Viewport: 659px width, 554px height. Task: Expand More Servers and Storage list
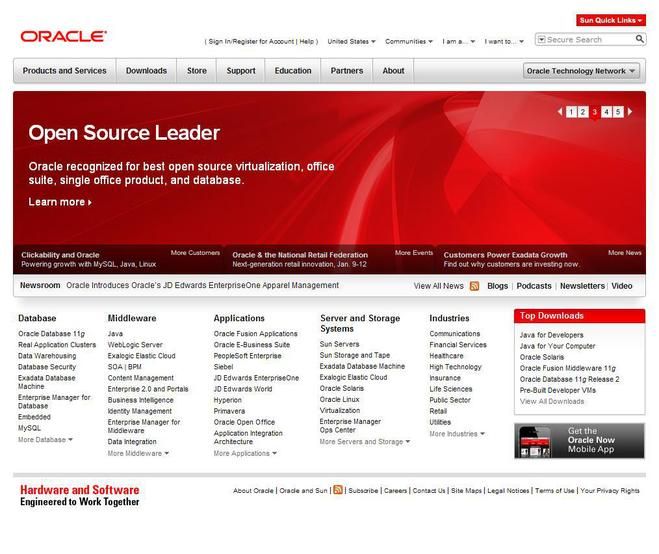365,442
